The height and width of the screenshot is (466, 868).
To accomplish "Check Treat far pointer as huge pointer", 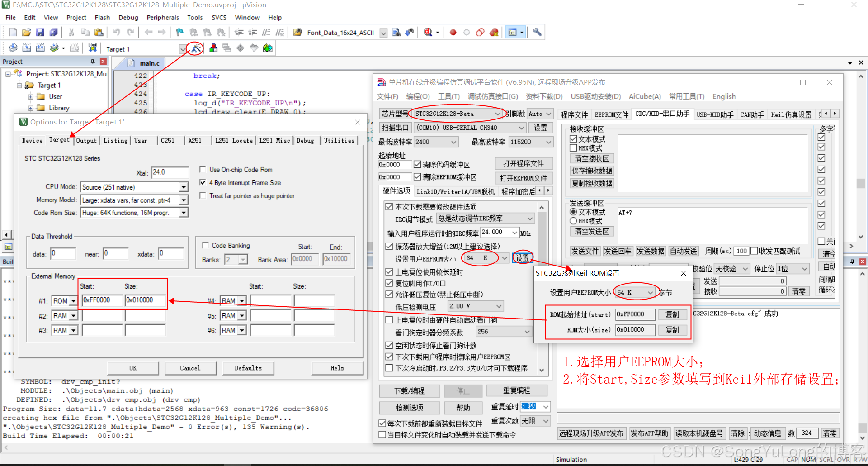I will pos(203,195).
